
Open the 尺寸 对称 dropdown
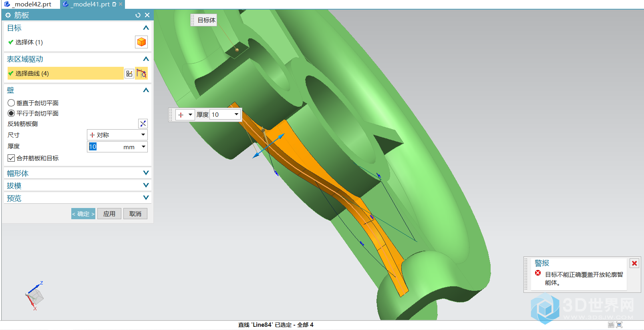point(117,135)
